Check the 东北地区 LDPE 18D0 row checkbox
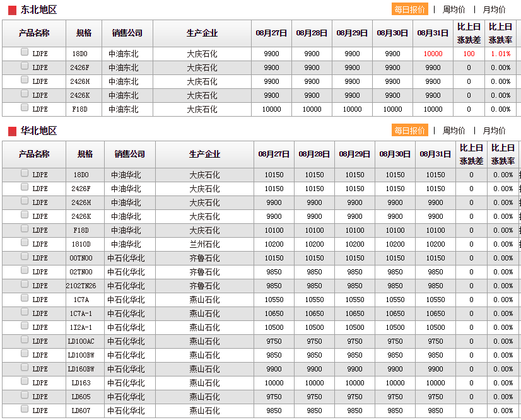 point(24,52)
